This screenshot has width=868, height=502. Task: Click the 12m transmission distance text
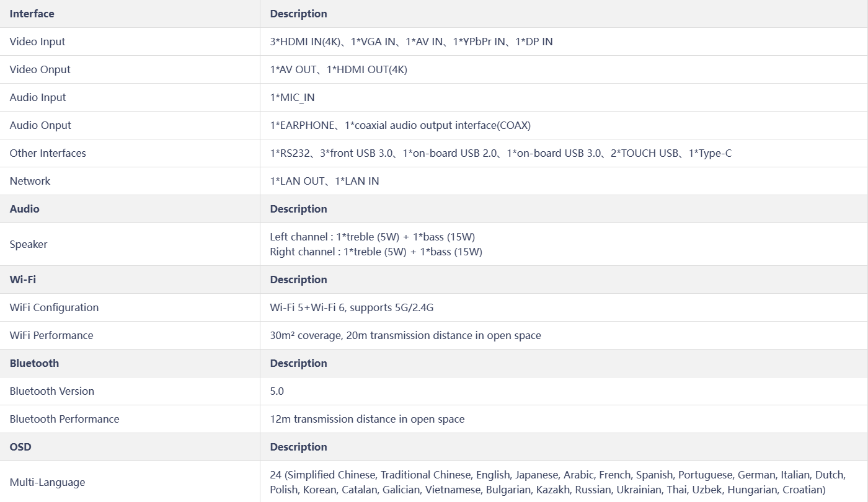(367, 419)
